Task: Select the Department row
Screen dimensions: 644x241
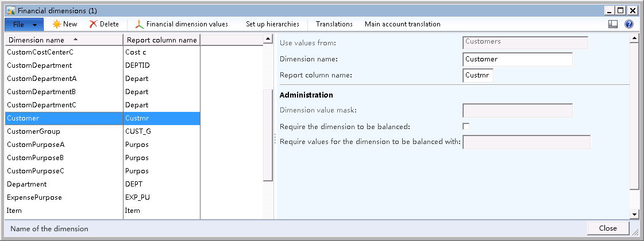Action: (103, 184)
